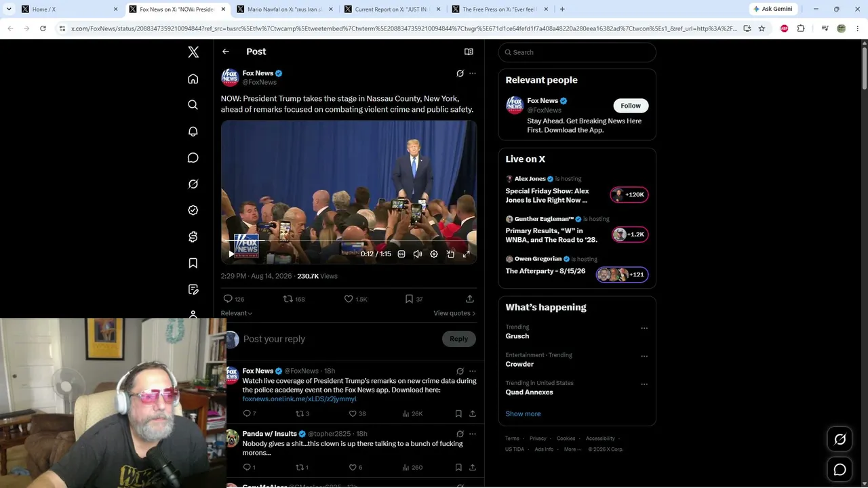Screen dimensions: 868x488
Task: Reply icon showing 126 on main post
Action: point(233,299)
